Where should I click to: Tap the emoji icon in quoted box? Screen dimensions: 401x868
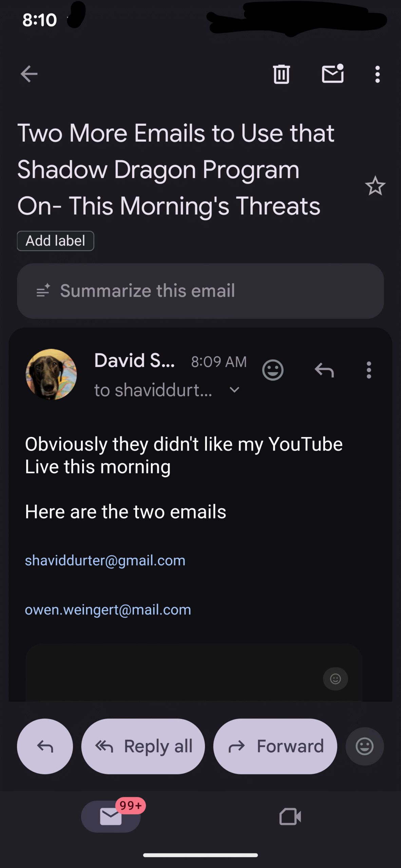(335, 679)
